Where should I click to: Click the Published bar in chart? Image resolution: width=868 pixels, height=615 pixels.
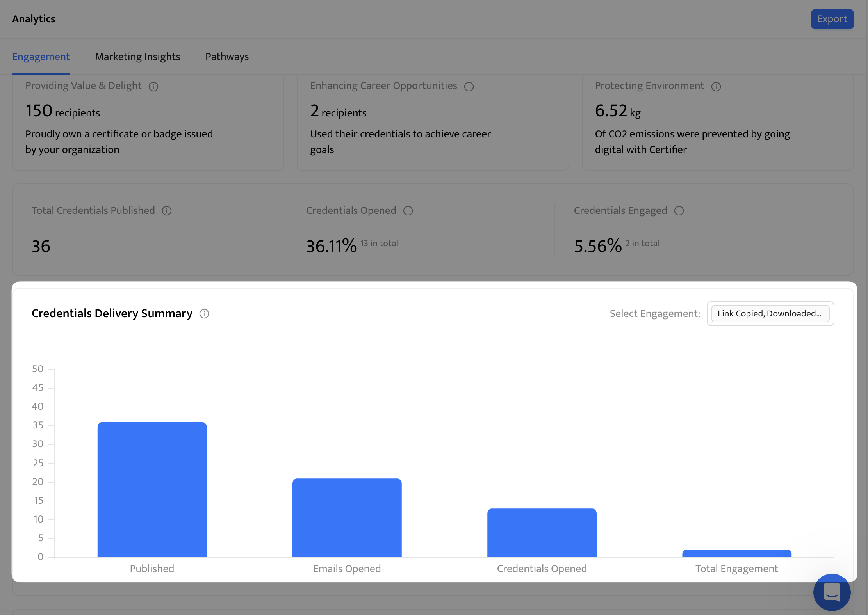tap(152, 489)
